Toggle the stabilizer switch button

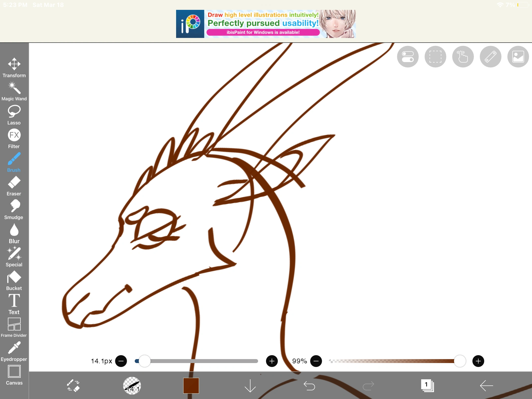408,57
